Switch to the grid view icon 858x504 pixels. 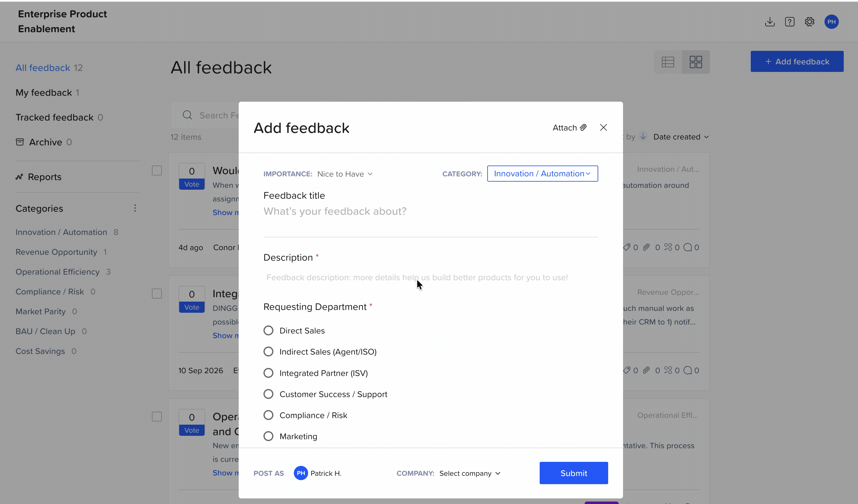click(x=696, y=62)
